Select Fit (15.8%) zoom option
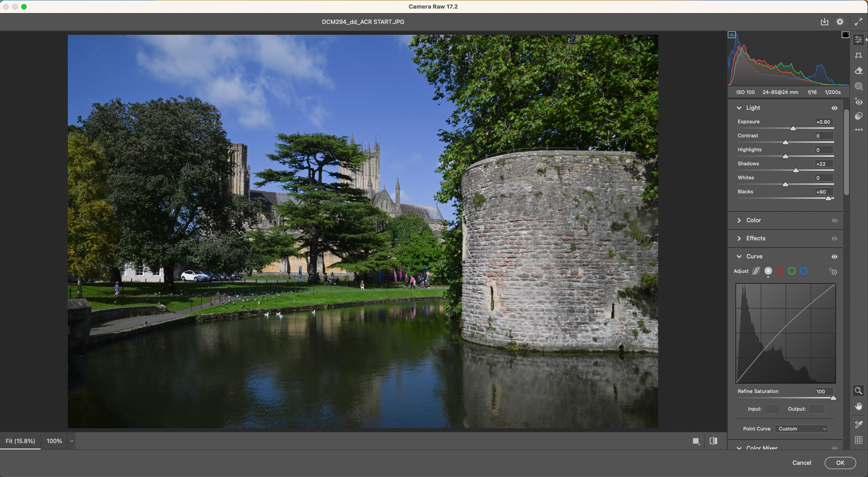 pyautogui.click(x=20, y=441)
